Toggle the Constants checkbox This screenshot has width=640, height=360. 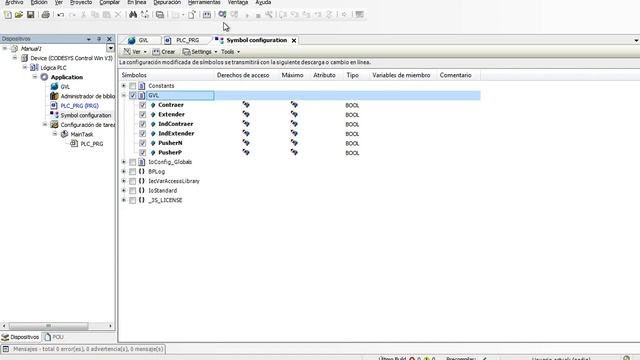click(133, 86)
